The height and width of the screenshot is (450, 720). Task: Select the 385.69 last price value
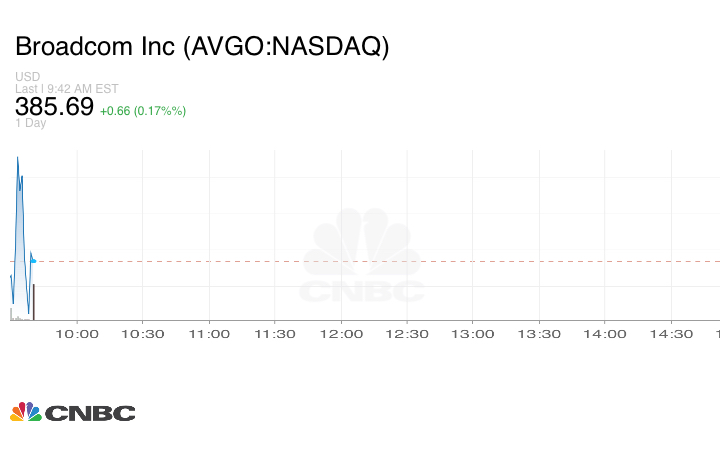[x=54, y=106]
